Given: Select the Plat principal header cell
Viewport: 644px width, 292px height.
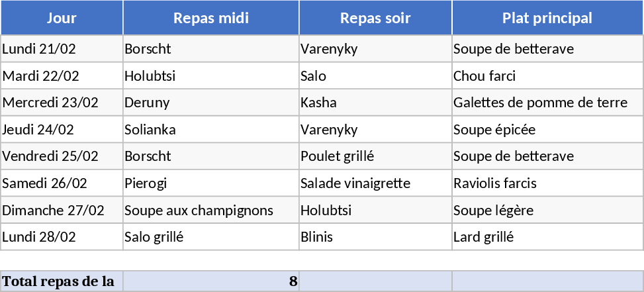Looking at the screenshot, I should 547,18.
